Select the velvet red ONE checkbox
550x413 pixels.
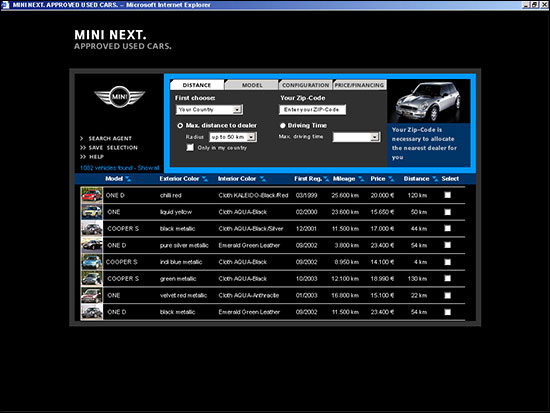pos(448,295)
